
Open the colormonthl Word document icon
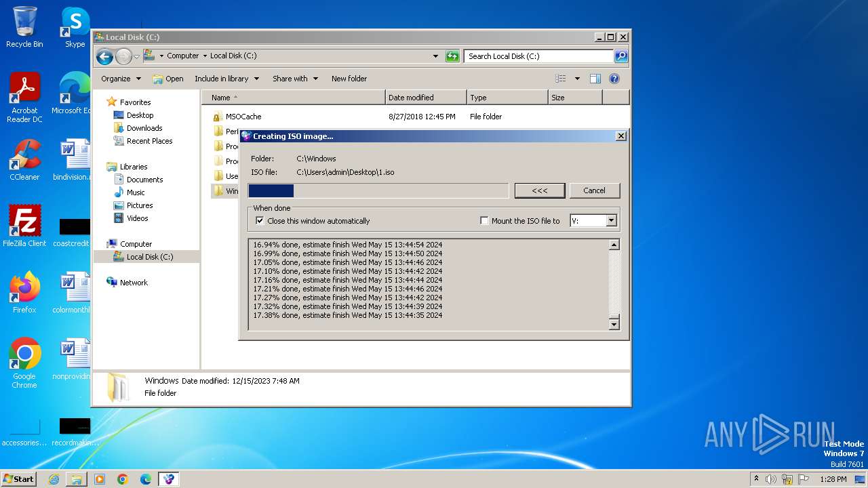(x=73, y=293)
